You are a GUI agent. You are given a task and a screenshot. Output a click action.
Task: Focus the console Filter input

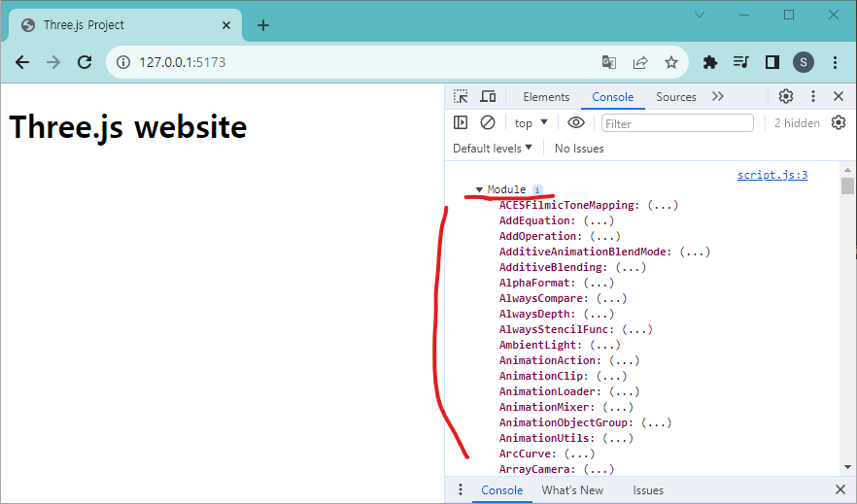click(677, 123)
